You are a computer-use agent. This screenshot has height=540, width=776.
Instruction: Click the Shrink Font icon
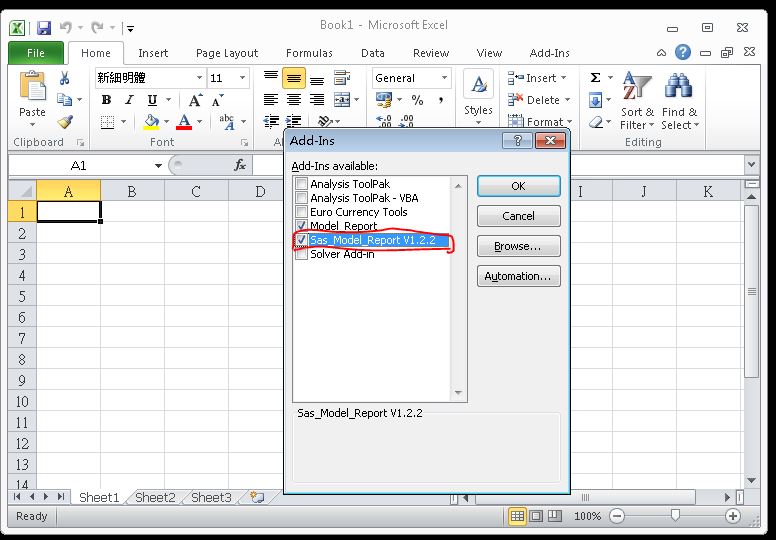coord(218,100)
